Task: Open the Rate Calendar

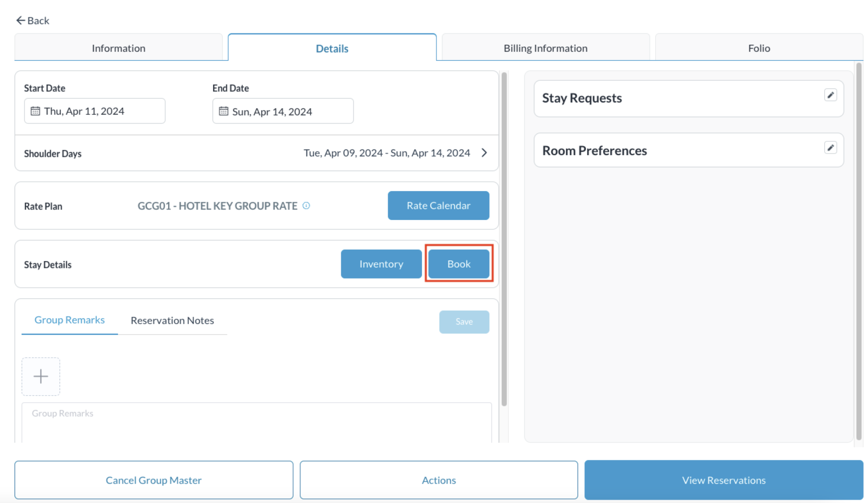Action: point(438,206)
